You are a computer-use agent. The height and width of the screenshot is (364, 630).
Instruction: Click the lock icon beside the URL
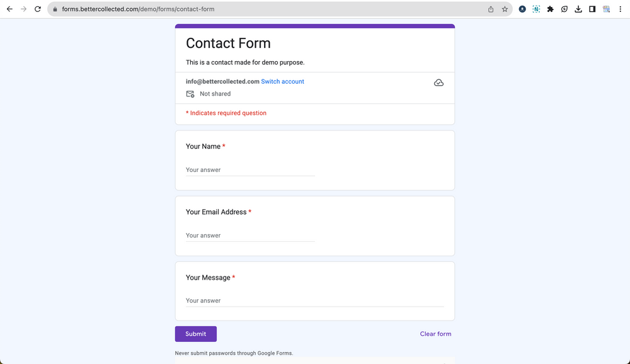pos(54,9)
